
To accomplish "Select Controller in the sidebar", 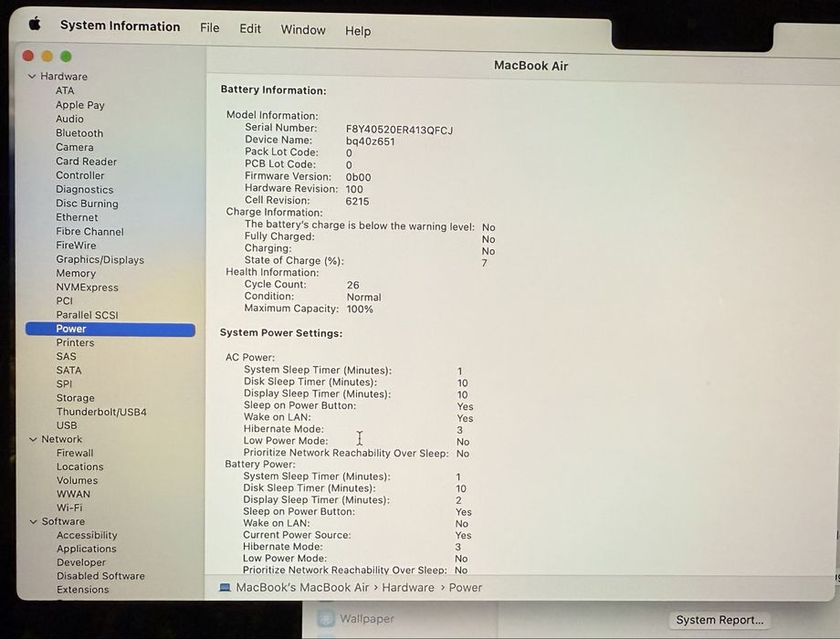I will point(79,175).
